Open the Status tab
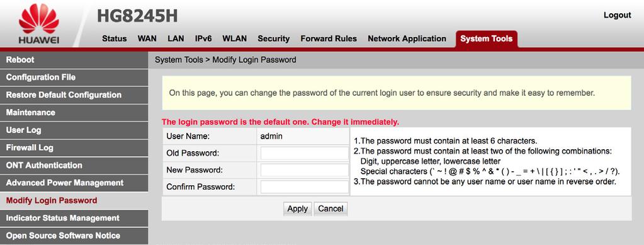Screen dimensions: 644x245 point(114,38)
